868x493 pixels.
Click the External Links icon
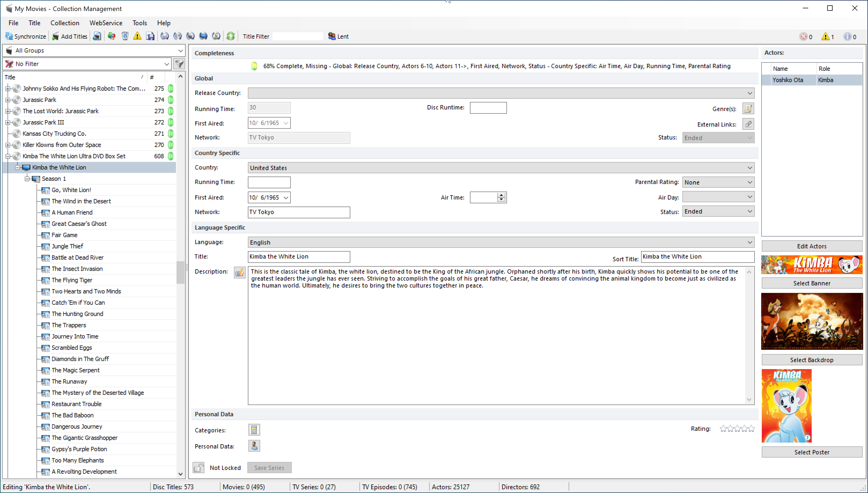pos(748,124)
